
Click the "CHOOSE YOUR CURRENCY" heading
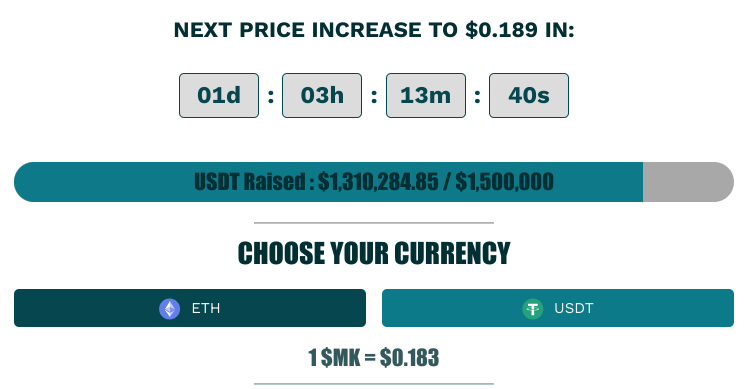[x=374, y=253]
